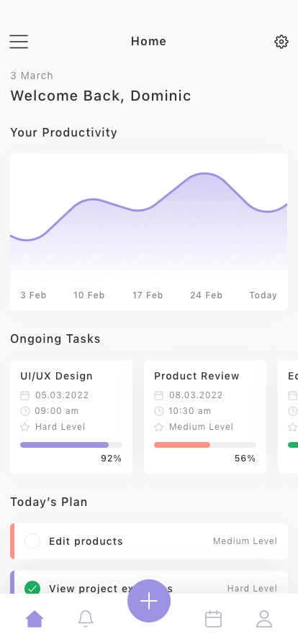Click the Home title in header
The image size is (298, 644).
click(148, 41)
